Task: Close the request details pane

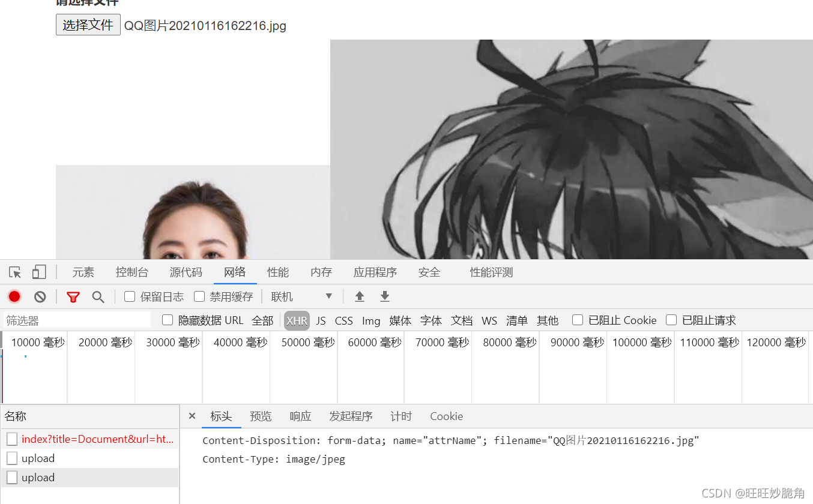Action: tap(192, 416)
